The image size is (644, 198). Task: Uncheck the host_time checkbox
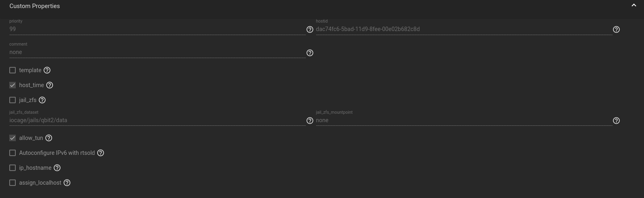click(x=13, y=85)
